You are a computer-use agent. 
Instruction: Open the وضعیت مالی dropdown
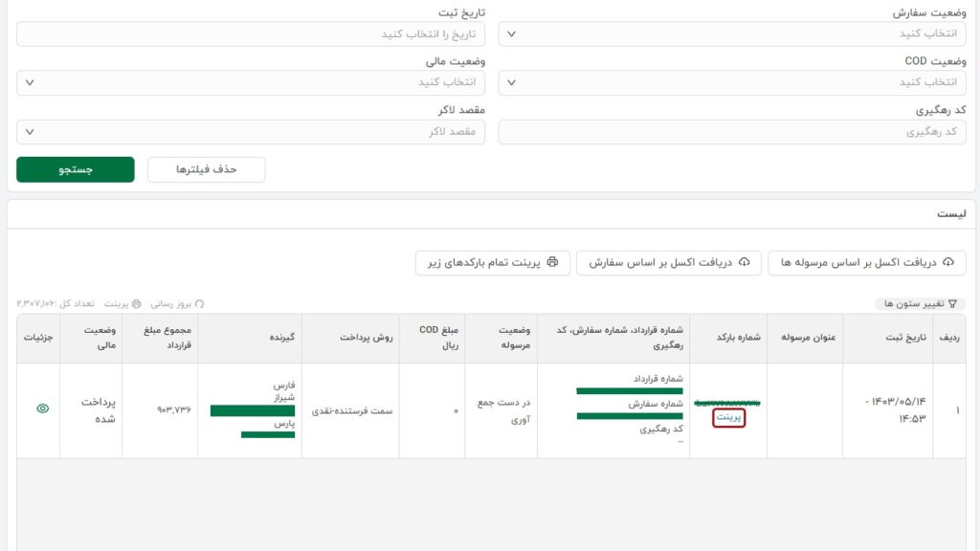pos(251,82)
